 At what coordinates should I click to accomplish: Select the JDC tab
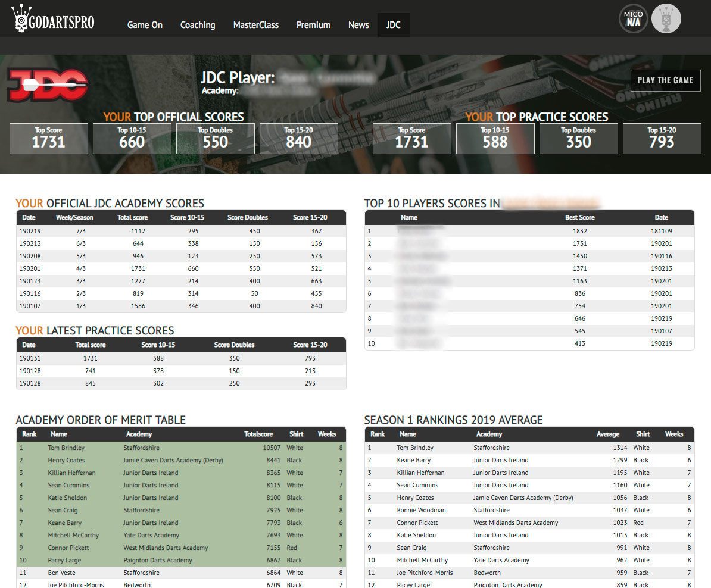pos(394,25)
